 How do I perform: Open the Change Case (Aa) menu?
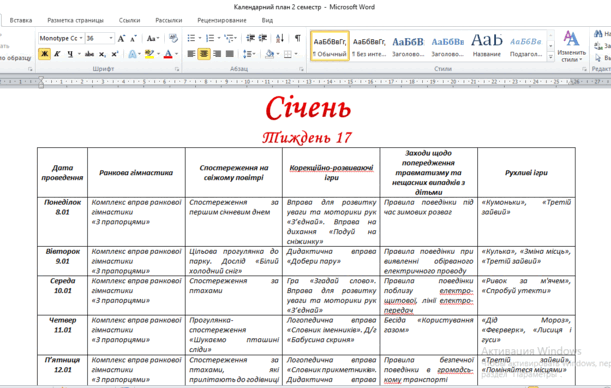pos(153,38)
